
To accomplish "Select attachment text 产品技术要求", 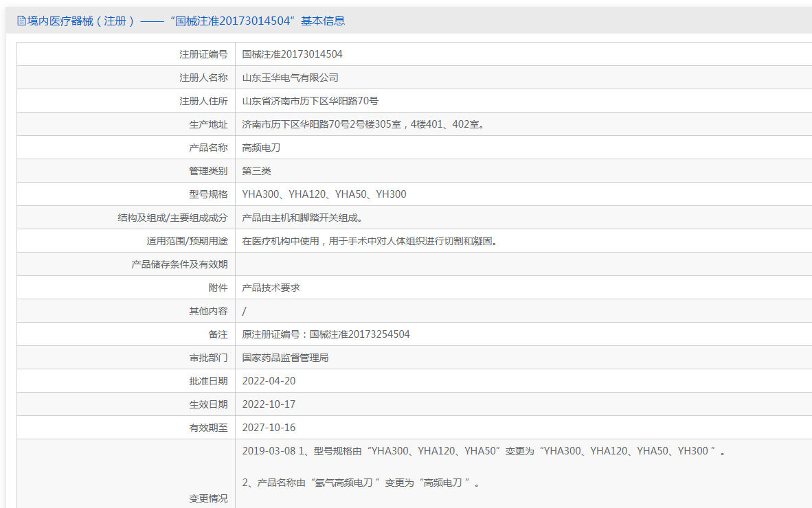I will click(271, 288).
